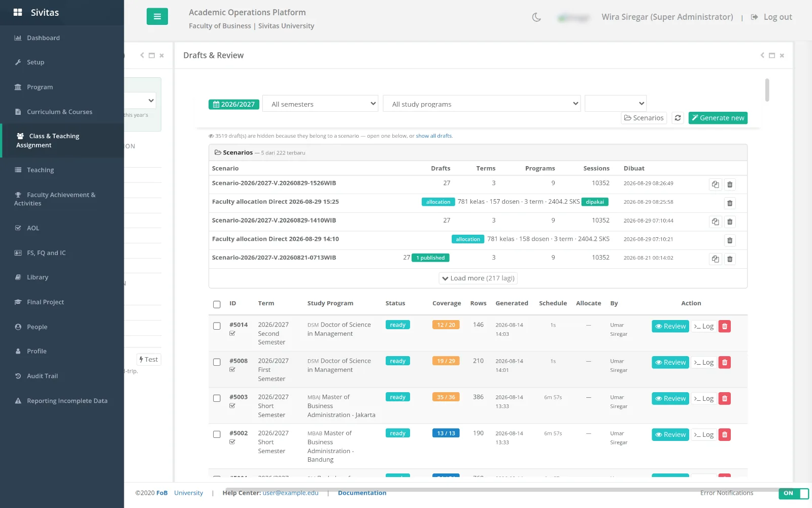
Task: Open Class & Teaching Assignment menu
Action: (x=62, y=141)
